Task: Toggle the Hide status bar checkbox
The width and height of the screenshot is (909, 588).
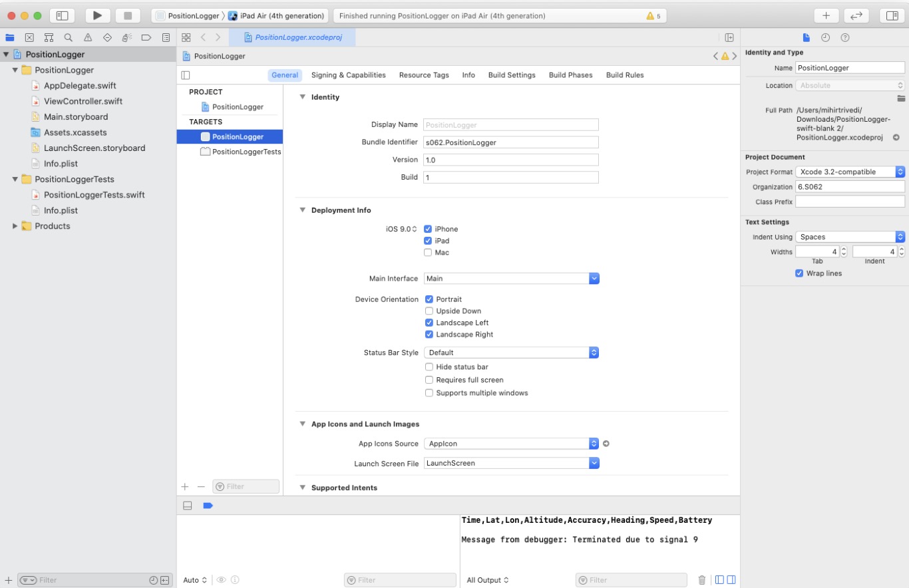Action: 429,367
